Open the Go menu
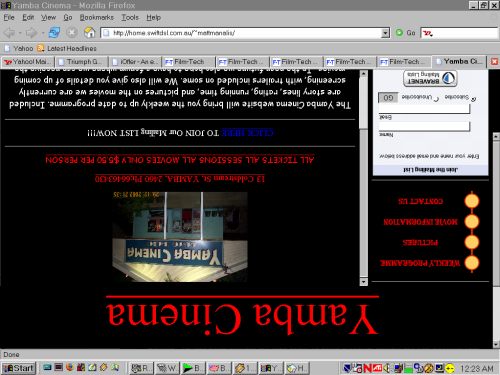The height and width of the screenshot is (375, 500). [x=68, y=17]
